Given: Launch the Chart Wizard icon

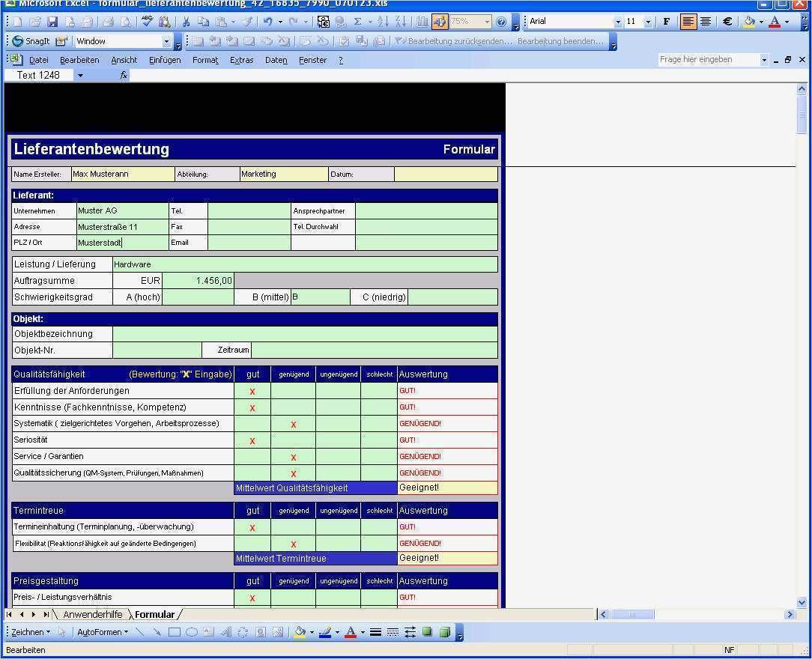Looking at the screenshot, I should coord(424,21).
